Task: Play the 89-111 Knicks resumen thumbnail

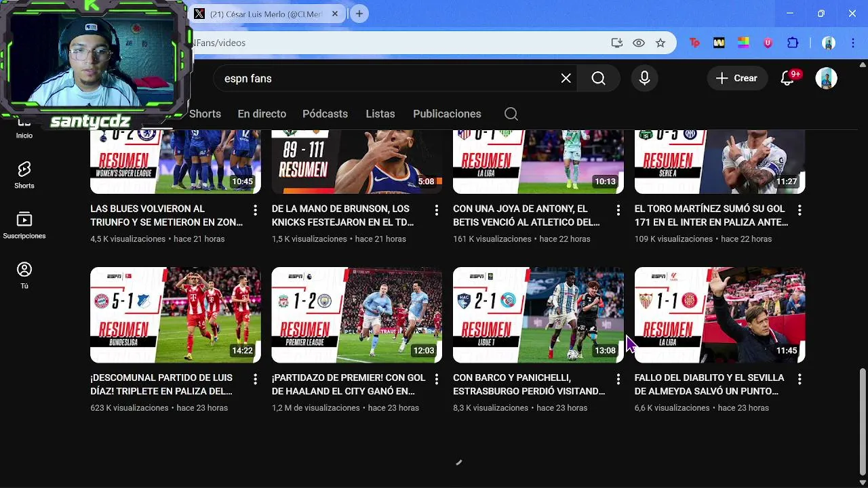Action: tap(357, 161)
